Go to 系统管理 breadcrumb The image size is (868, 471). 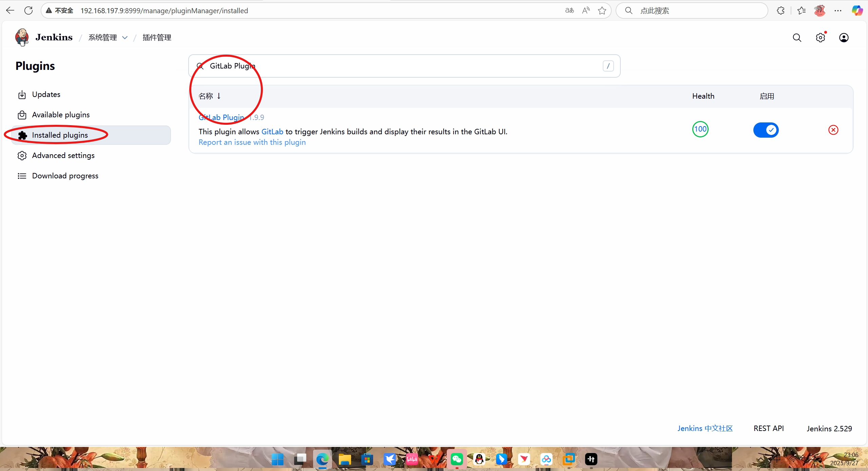click(102, 38)
